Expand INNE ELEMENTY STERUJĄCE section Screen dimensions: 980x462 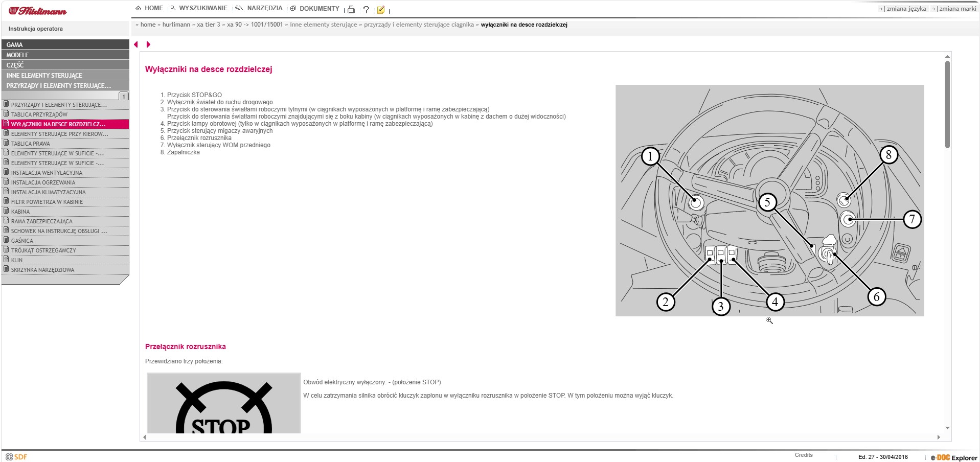(x=65, y=75)
